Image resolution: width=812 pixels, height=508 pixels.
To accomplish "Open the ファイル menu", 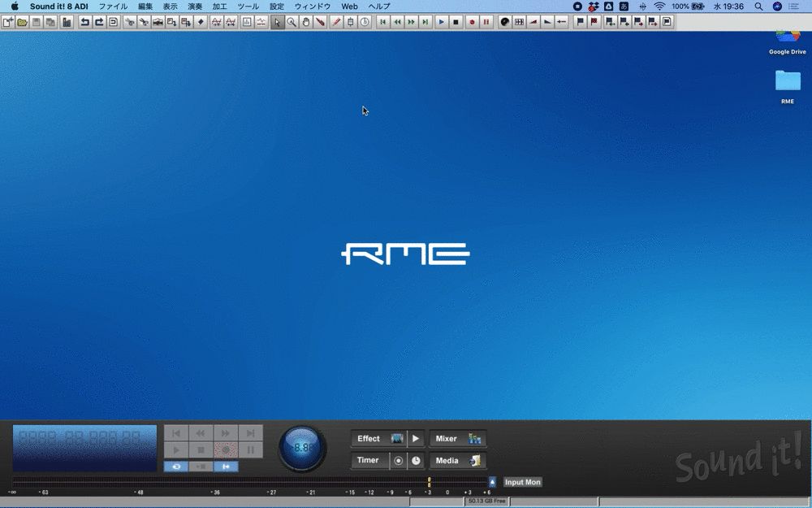I will (x=113, y=7).
